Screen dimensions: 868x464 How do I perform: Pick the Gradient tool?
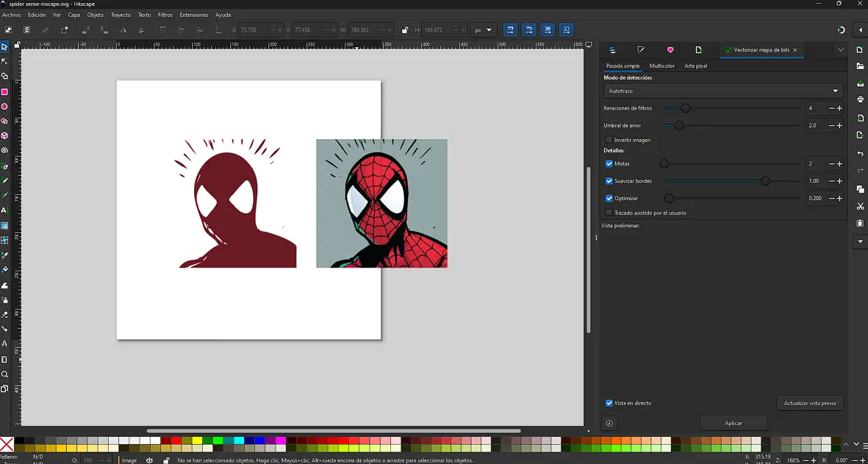pos(5,225)
